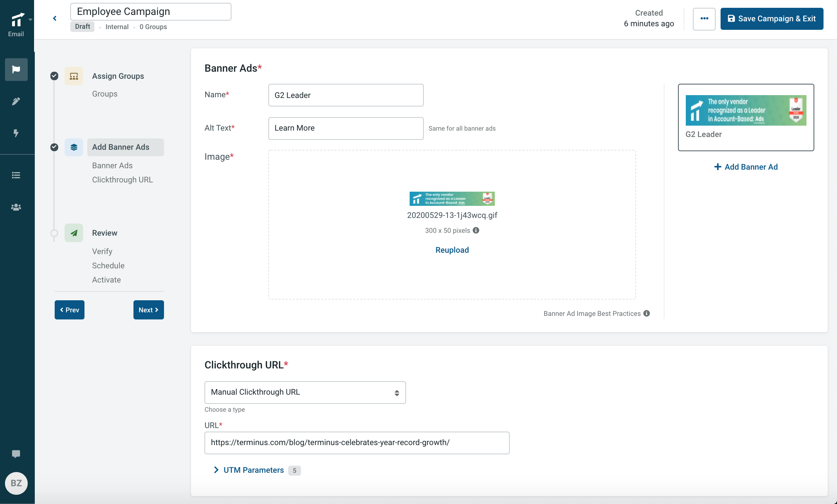Click the Assign Groups step icon
The image size is (837, 504).
click(x=74, y=76)
